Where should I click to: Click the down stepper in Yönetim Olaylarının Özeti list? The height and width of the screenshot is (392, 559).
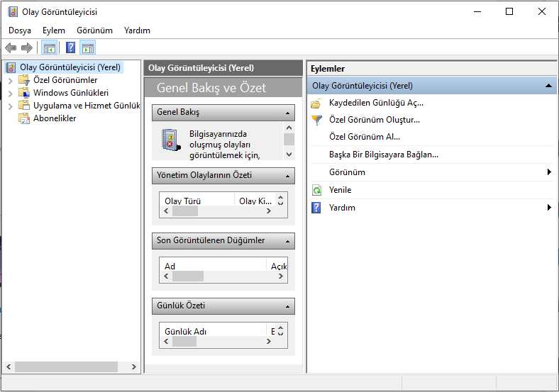[x=281, y=203]
